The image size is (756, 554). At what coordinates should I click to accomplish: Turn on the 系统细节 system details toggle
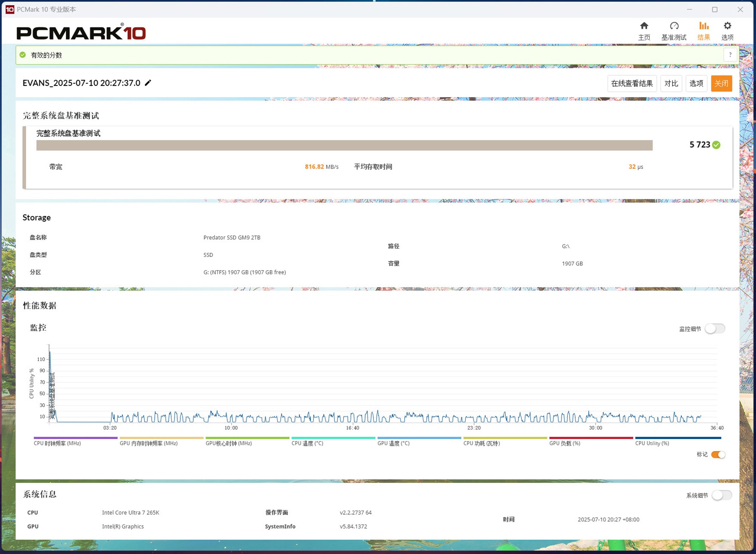tap(721, 495)
